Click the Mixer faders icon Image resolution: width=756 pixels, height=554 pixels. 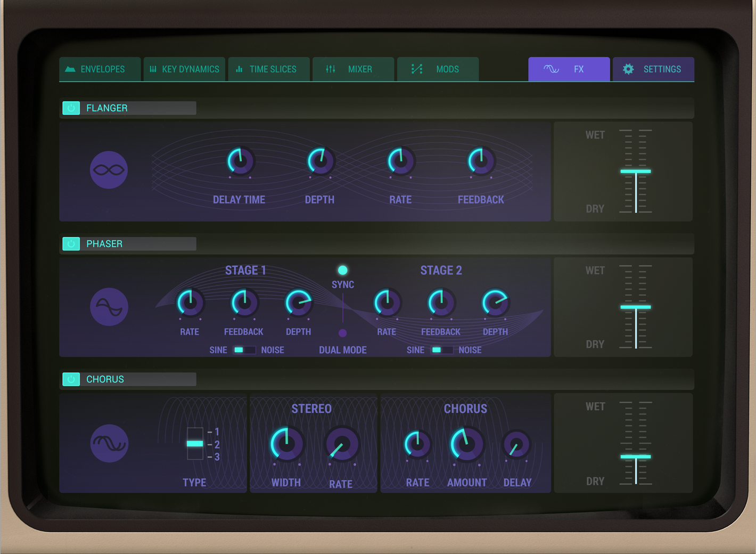330,69
